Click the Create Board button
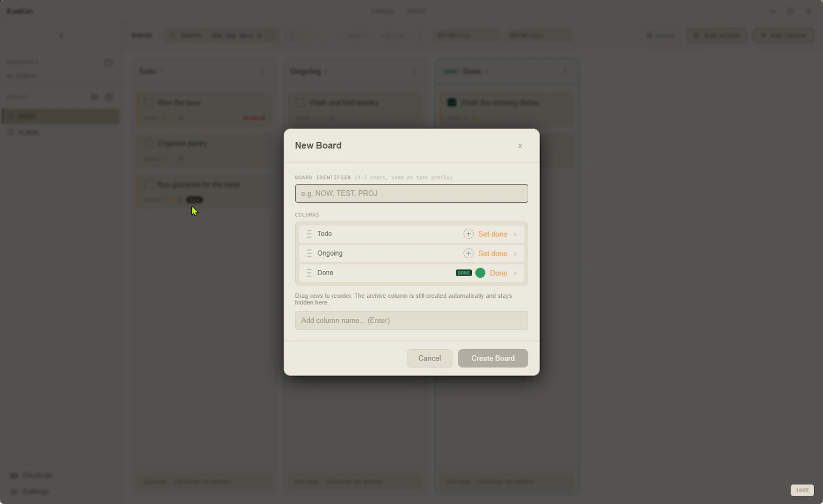The image size is (823, 504). 493,358
